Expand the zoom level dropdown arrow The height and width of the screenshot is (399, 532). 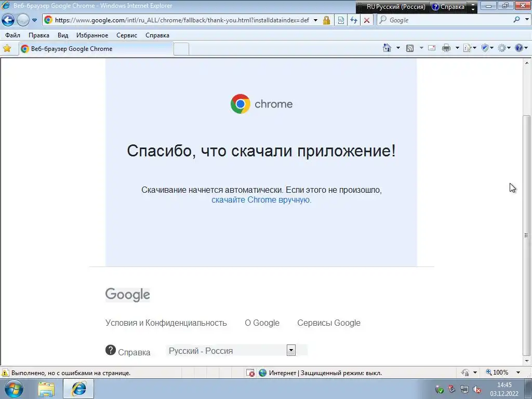[518, 373]
